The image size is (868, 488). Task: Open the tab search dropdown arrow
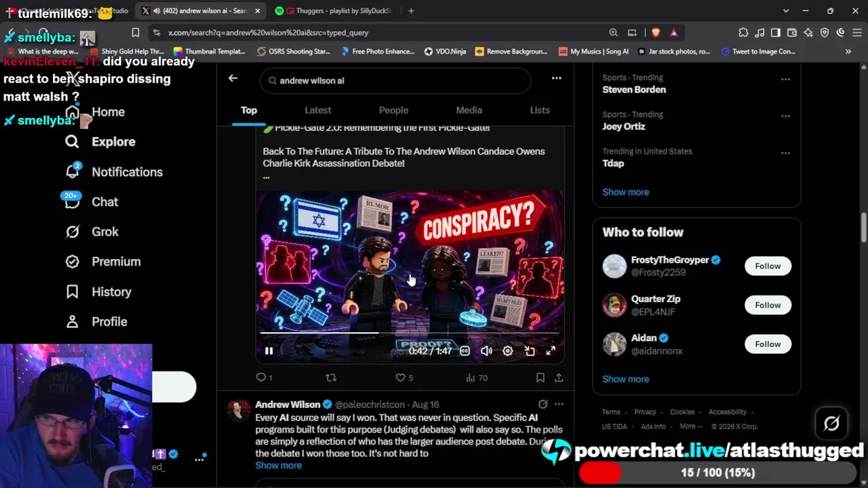point(786,11)
